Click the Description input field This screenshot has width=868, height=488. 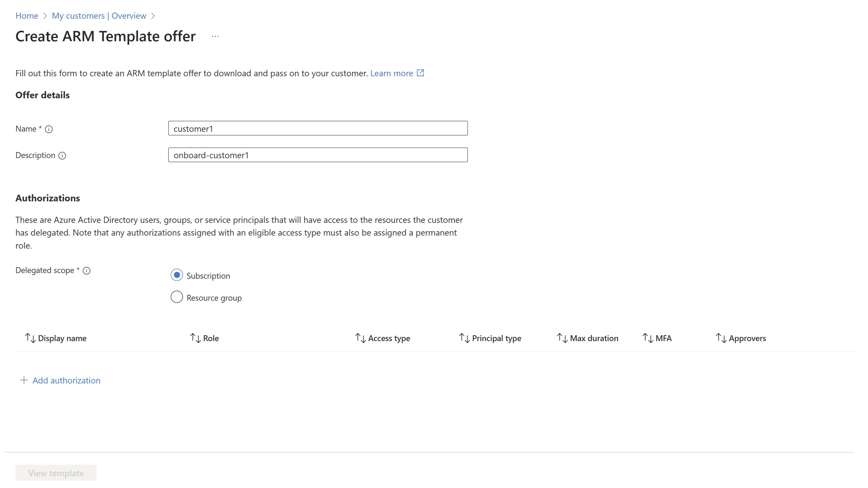(318, 155)
